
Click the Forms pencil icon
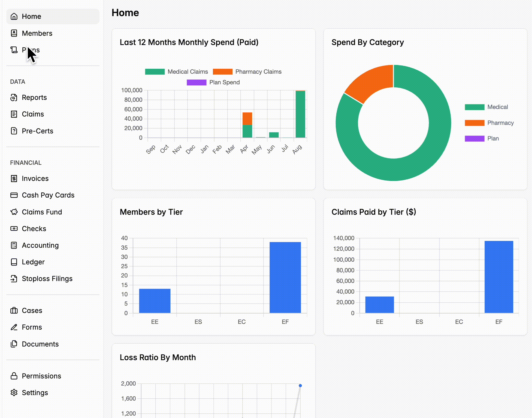coord(14,327)
